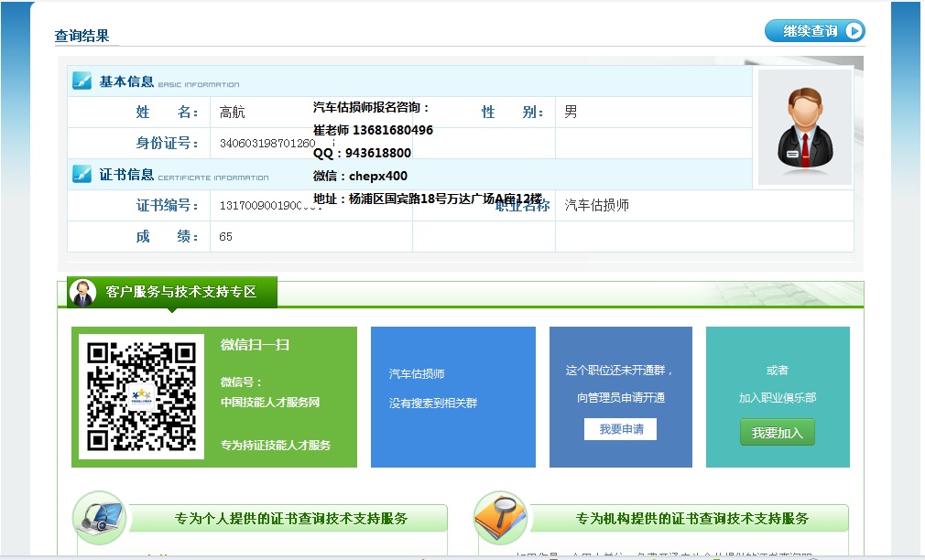Click the businessman avatar photo
This screenshot has height=560, width=925.
[x=804, y=127]
